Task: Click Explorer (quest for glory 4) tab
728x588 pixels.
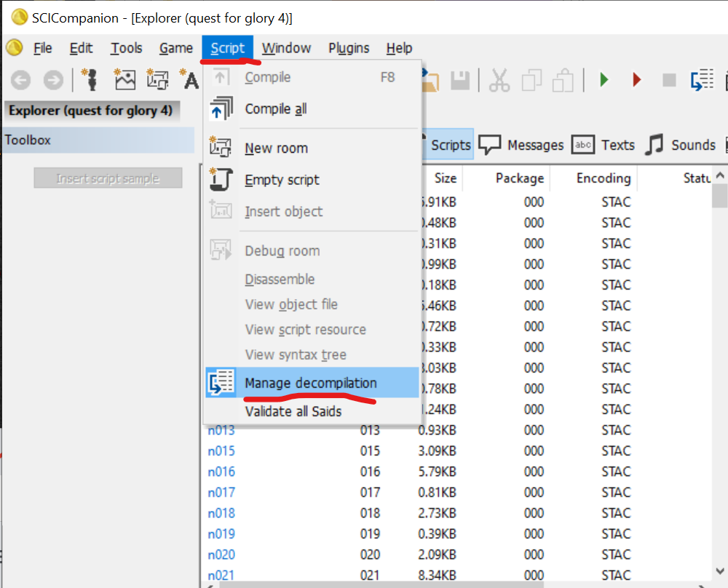Action: click(x=91, y=111)
